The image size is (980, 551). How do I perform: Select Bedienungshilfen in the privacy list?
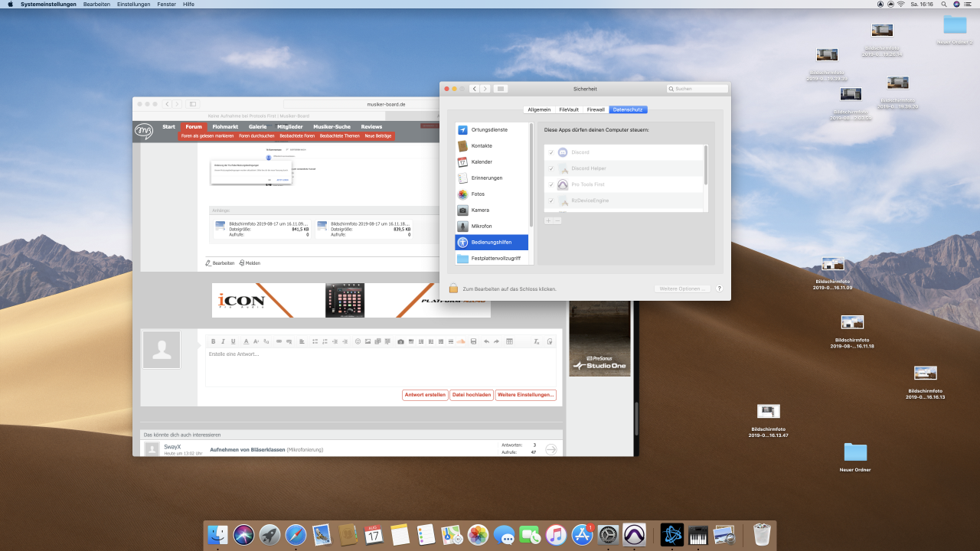click(492, 243)
